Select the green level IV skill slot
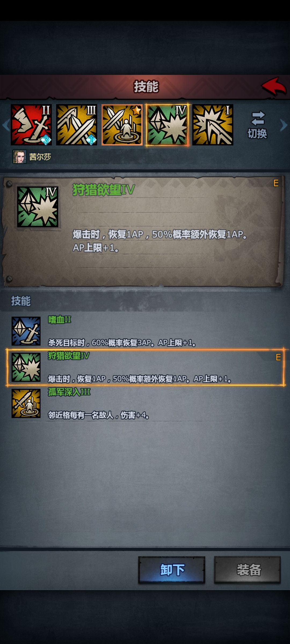290x644 pixels. [167, 125]
